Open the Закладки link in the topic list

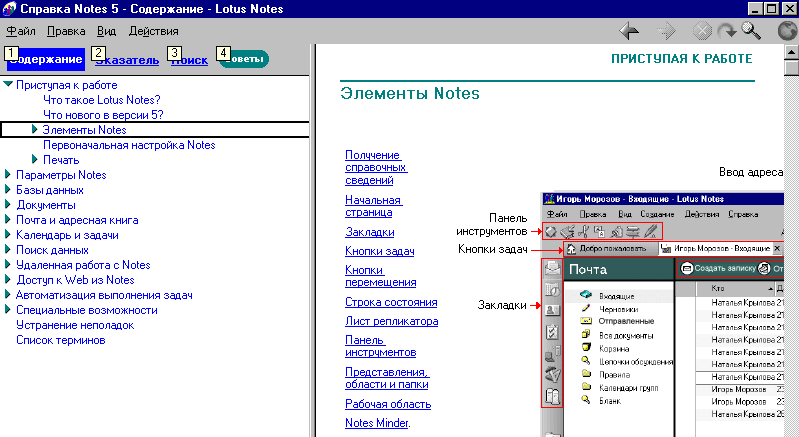[370, 232]
